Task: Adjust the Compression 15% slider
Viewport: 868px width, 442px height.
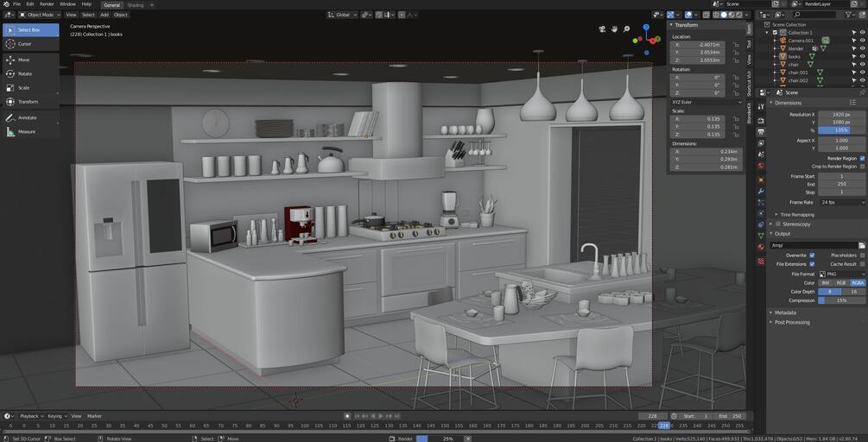Action: coord(841,300)
